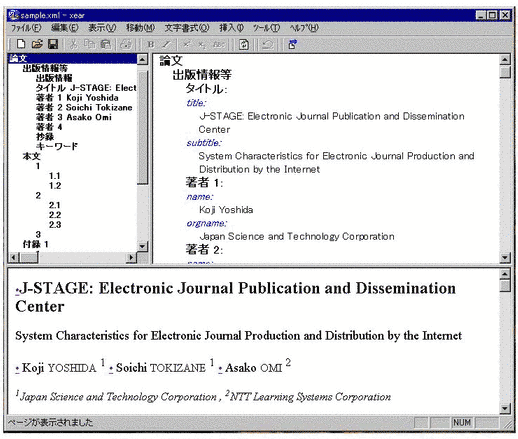The width and height of the screenshot is (518, 439).
Task: Click the Koji Yoshida name value in editor
Action: click(x=226, y=210)
